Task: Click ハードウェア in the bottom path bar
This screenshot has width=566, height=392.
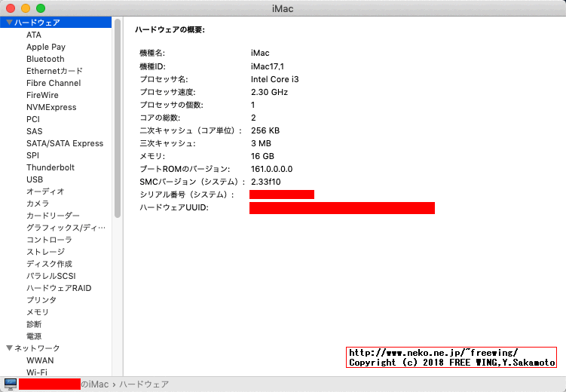Action: (x=144, y=384)
